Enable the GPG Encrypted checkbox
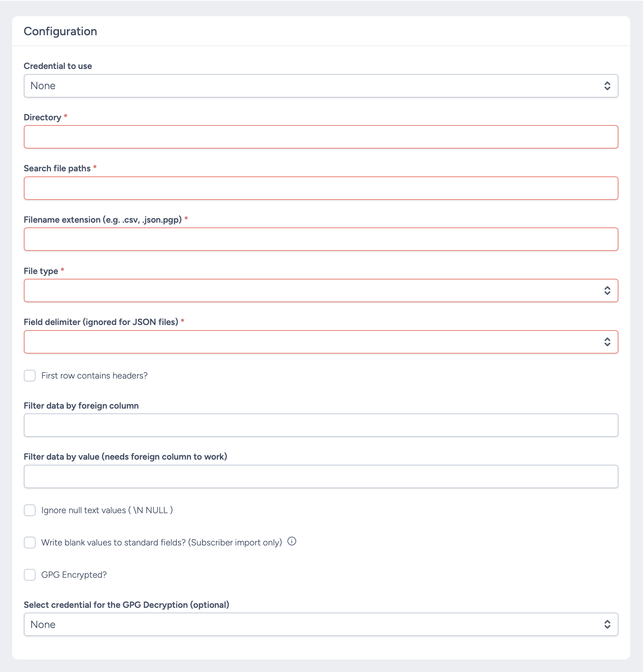 click(30, 575)
